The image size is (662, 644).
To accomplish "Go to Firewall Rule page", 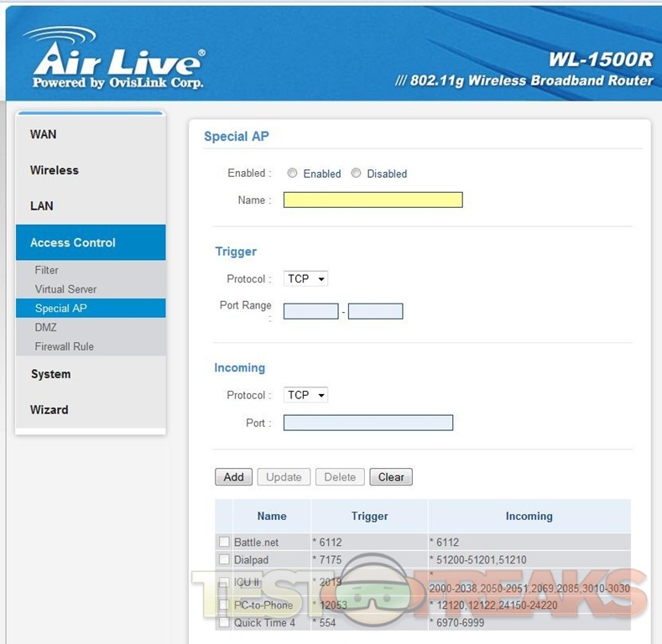I will (64, 346).
